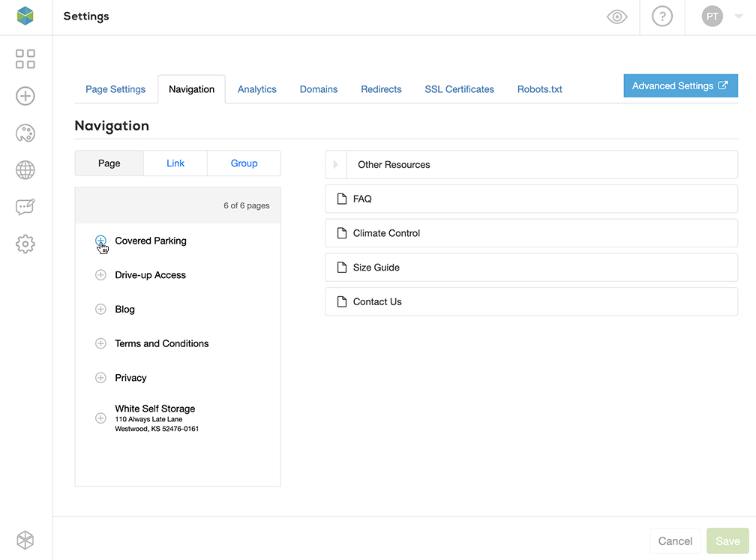Click the add plus circle sidebar icon

pos(25,96)
